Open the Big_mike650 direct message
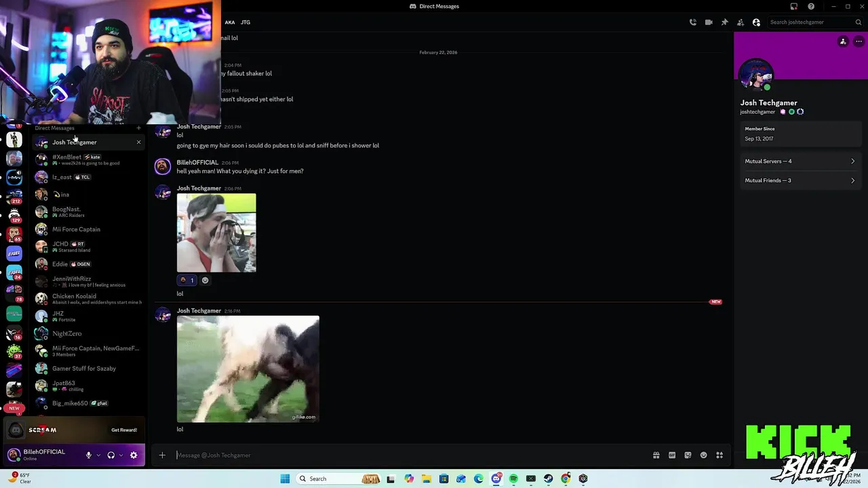This screenshot has height=488, width=868. pyautogui.click(x=89, y=403)
